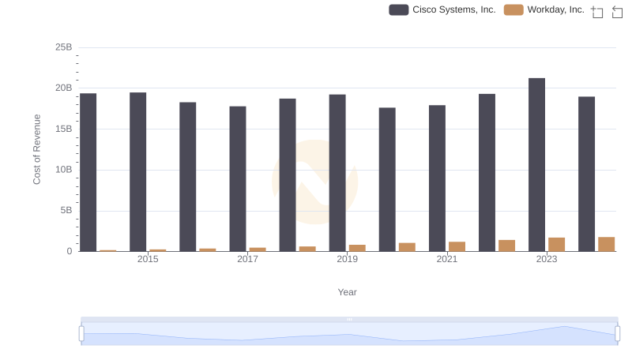This screenshot has height=364, width=632.
Task: Click Cisco bar for 2021
Action: 437,178
